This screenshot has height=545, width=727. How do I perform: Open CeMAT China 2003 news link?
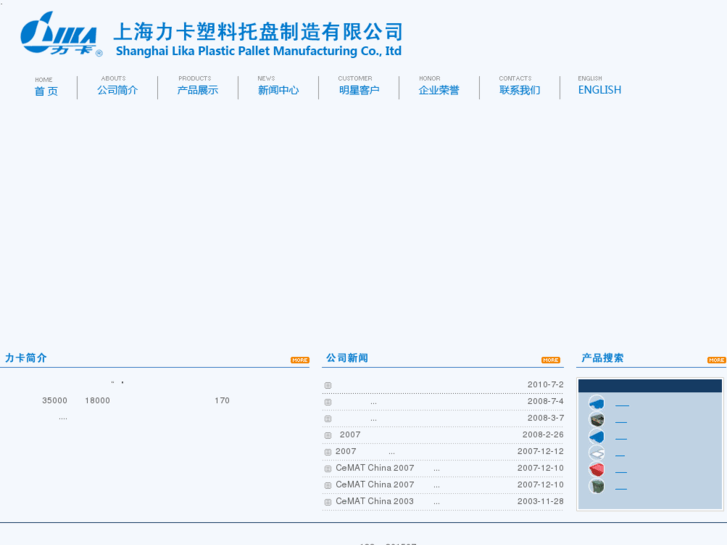click(x=375, y=501)
